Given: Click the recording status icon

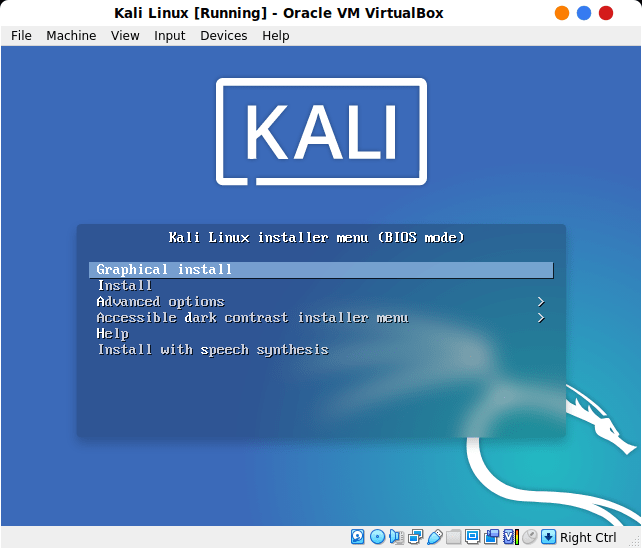Looking at the screenshot, I should (x=491, y=536).
